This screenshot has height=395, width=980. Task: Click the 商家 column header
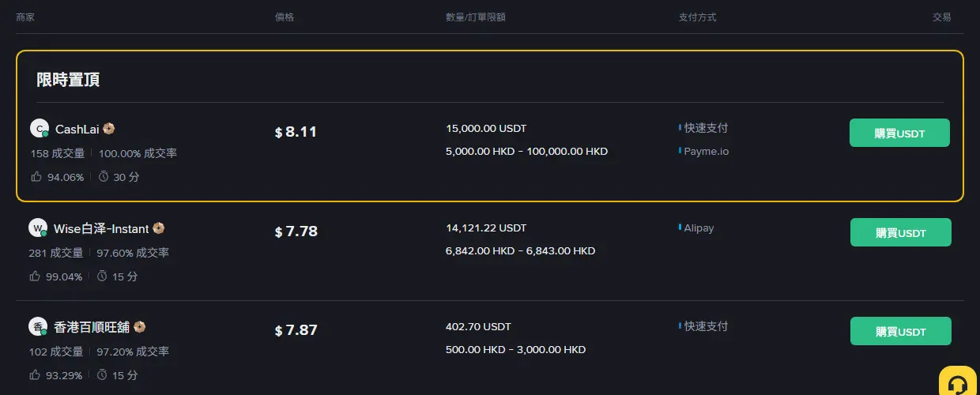pos(25,17)
